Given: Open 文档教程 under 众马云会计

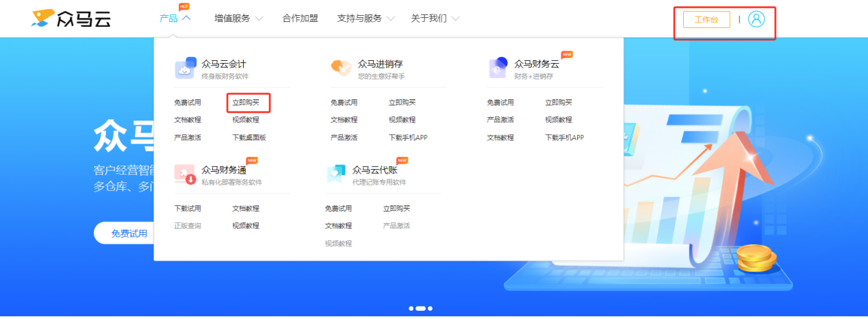Looking at the screenshot, I should coord(188,120).
